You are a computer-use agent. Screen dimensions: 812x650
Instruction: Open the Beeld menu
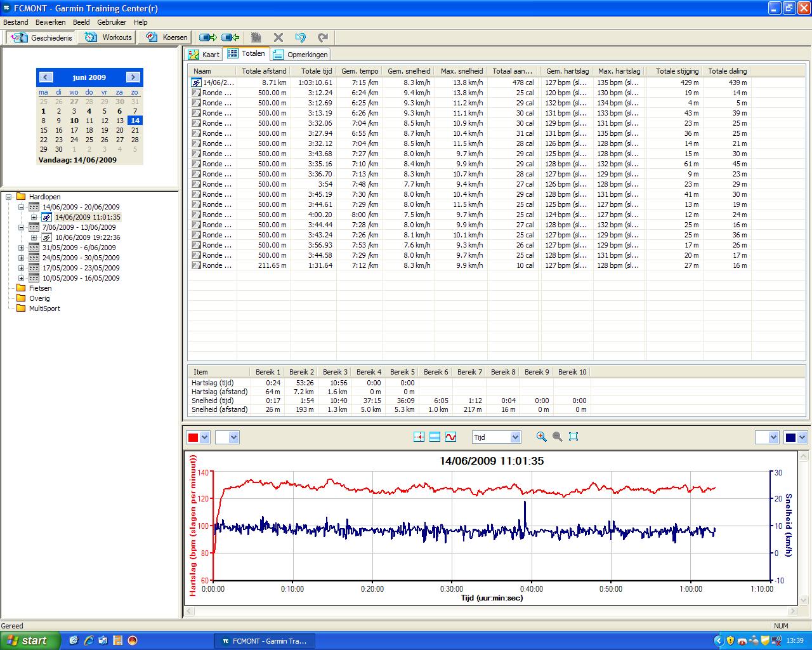81,22
